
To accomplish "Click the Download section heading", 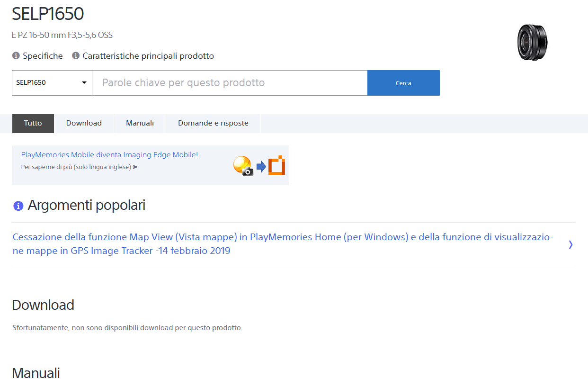I will point(43,305).
